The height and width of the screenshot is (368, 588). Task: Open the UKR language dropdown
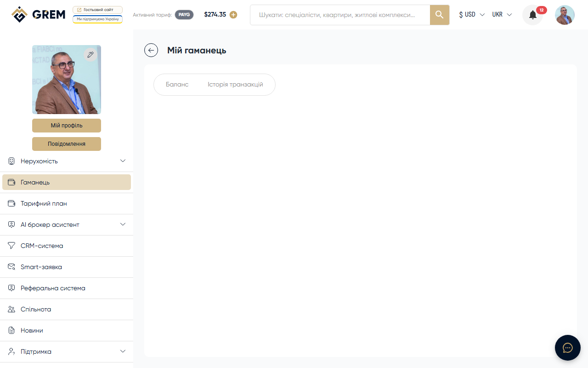tap(502, 15)
